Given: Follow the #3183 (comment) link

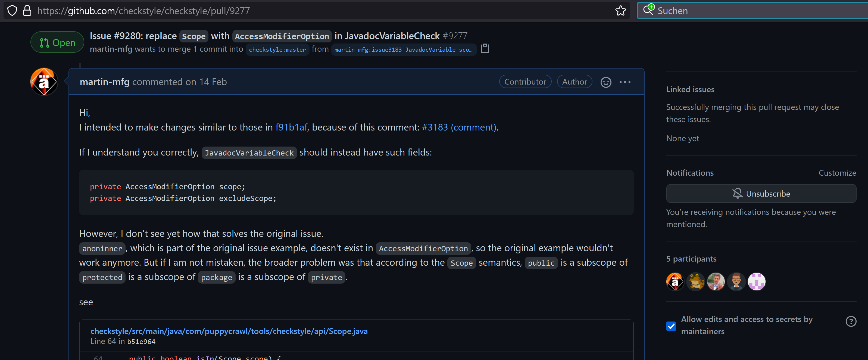Looking at the screenshot, I should tap(459, 128).
